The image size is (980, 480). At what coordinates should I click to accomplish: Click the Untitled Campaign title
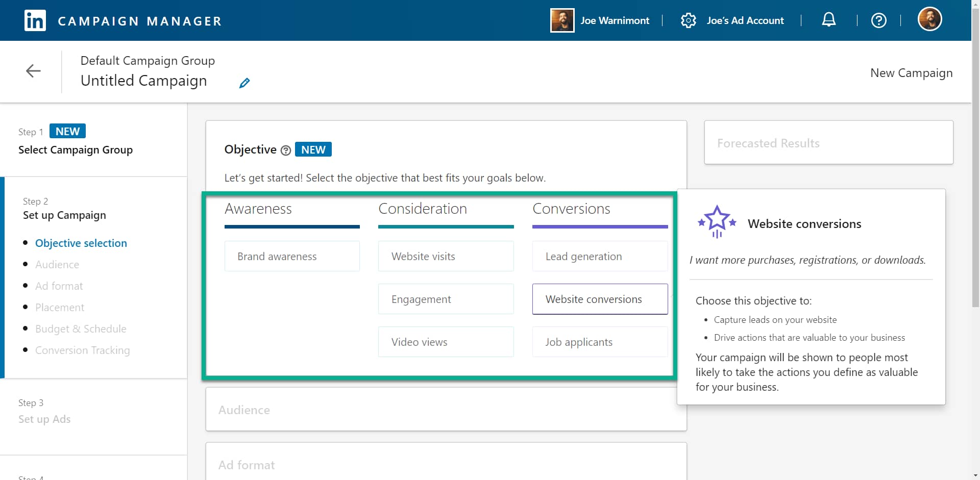click(x=144, y=81)
